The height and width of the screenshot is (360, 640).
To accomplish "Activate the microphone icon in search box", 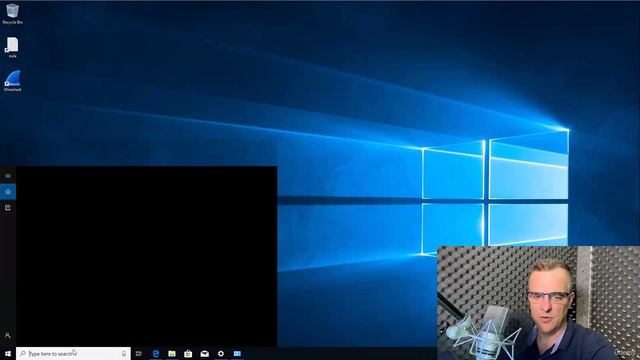I will click(124, 353).
